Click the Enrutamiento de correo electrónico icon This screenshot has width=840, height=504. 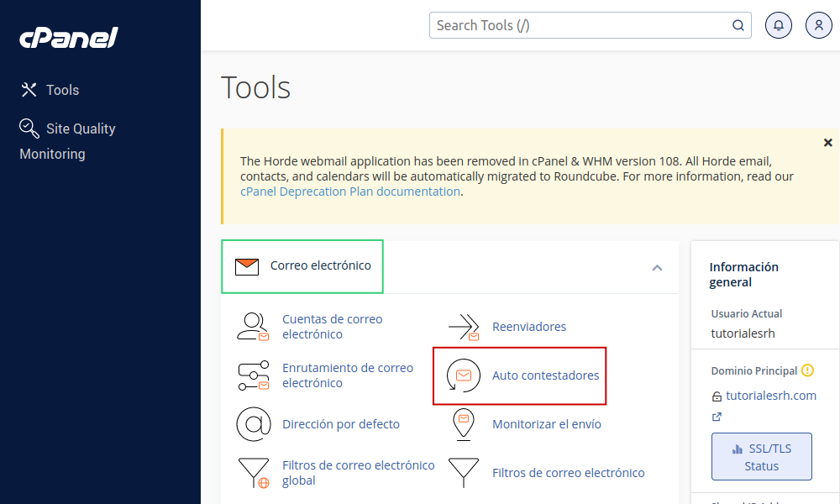coord(252,375)
